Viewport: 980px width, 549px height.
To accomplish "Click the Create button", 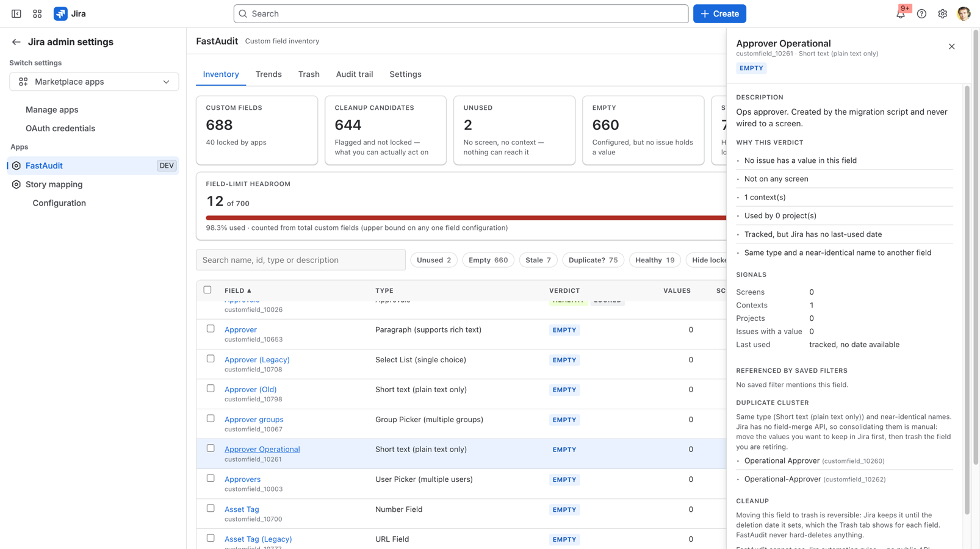I will click(x=719, y=13).
